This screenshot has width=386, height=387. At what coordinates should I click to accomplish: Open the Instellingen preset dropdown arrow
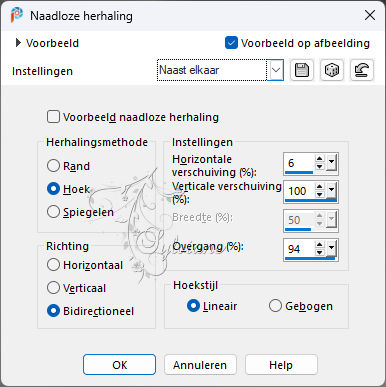click(276, 70)
